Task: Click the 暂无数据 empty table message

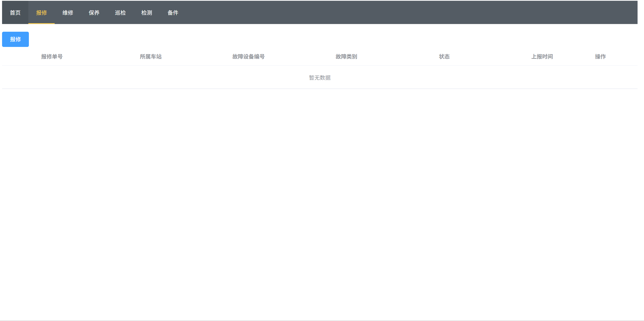Action: tap(320, 78)
